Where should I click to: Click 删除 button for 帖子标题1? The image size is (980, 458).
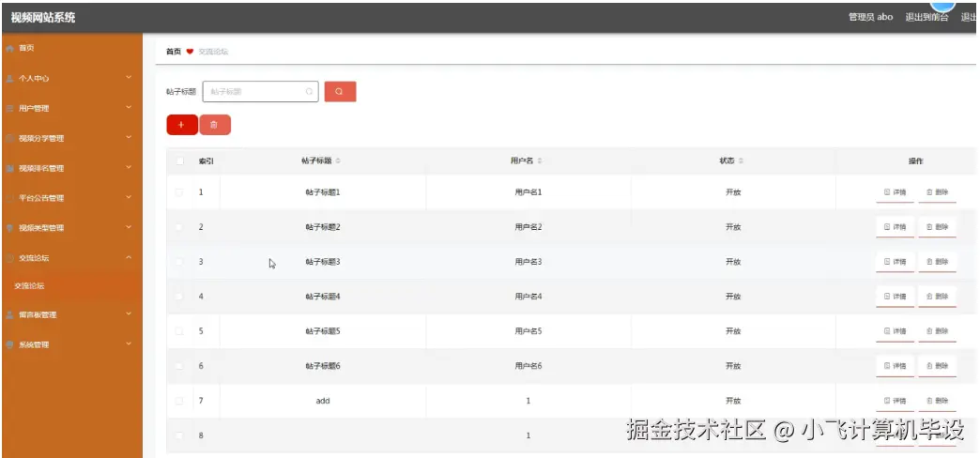point(937,192)
